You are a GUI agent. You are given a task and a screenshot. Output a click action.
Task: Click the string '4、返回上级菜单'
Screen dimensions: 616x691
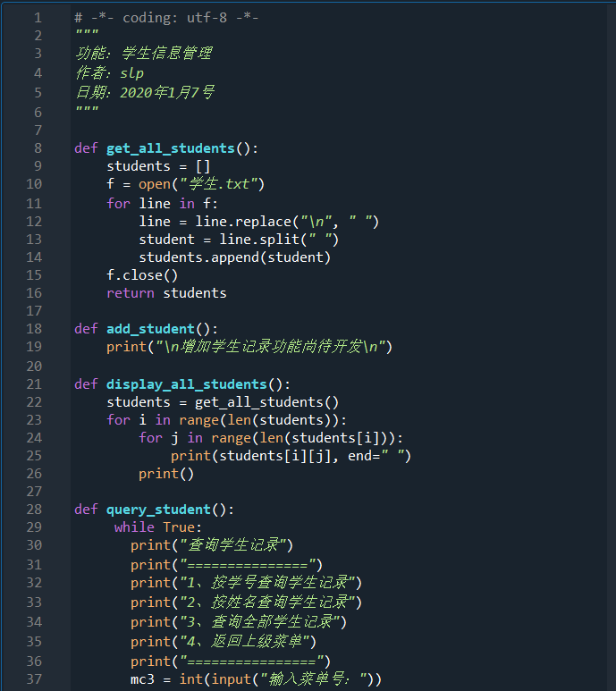245,641
